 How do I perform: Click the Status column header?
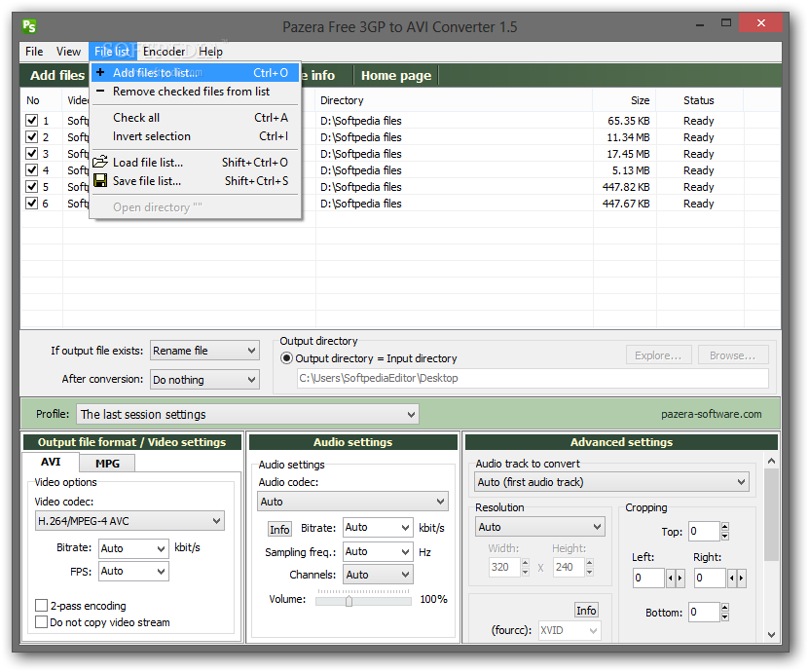[699, 100]
